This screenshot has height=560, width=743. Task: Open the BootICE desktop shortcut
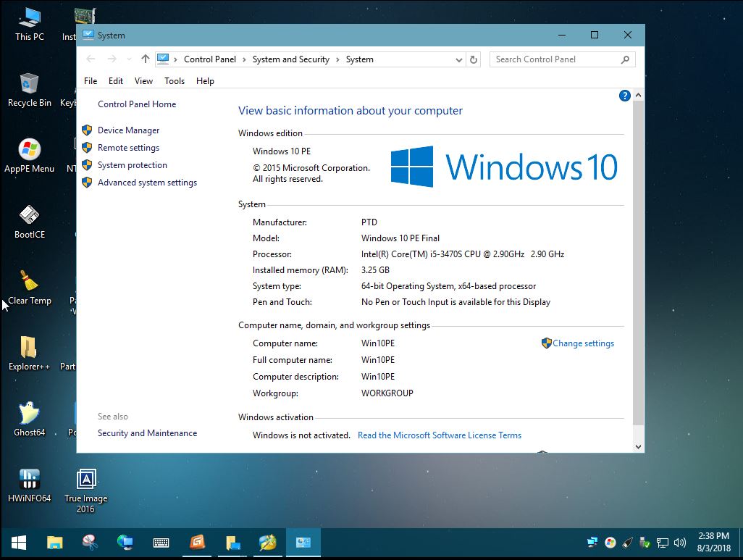click(x=30, y=222)
